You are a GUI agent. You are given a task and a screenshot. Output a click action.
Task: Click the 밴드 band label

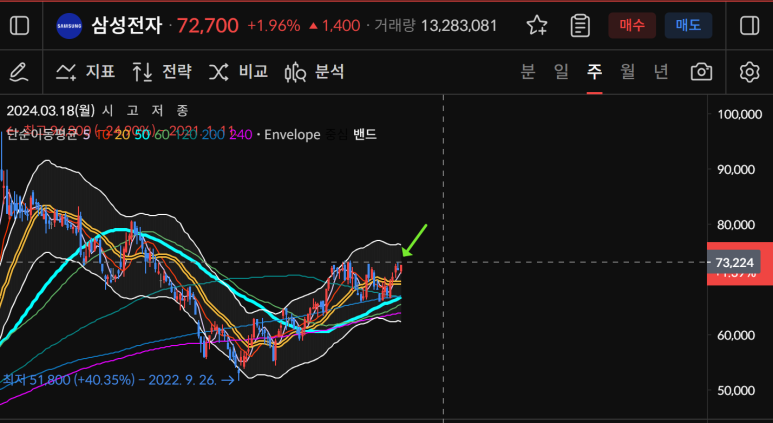(x=365, y=135)
